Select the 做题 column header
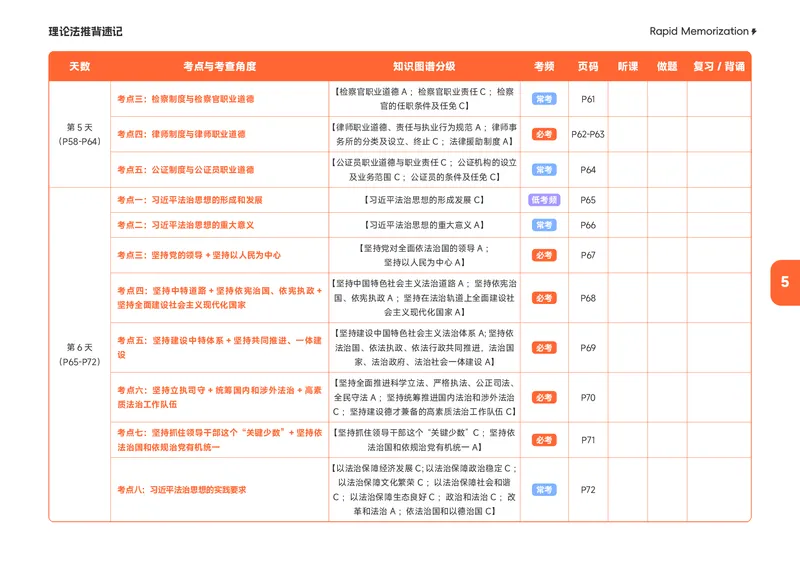 click(x=667, y=66)
